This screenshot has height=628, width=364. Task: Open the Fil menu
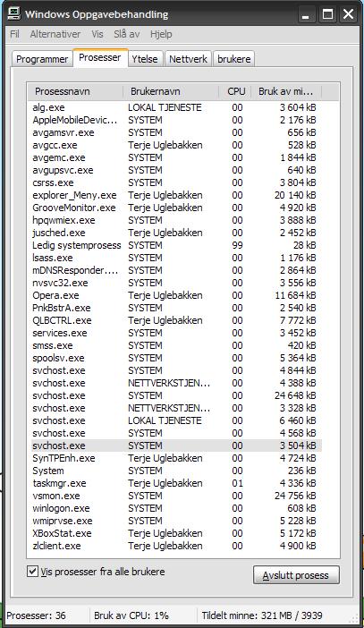point(14,34)
